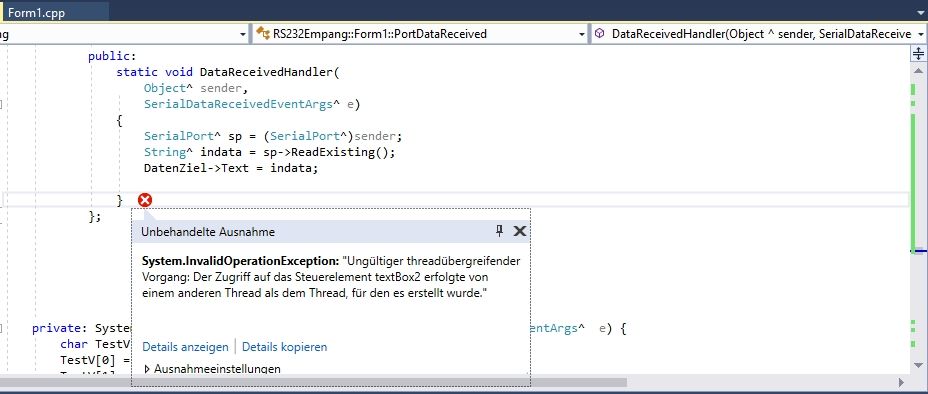Click the TestV[0] = line
Viewport: 928px width, 394px height.
[x=95, y=360]
